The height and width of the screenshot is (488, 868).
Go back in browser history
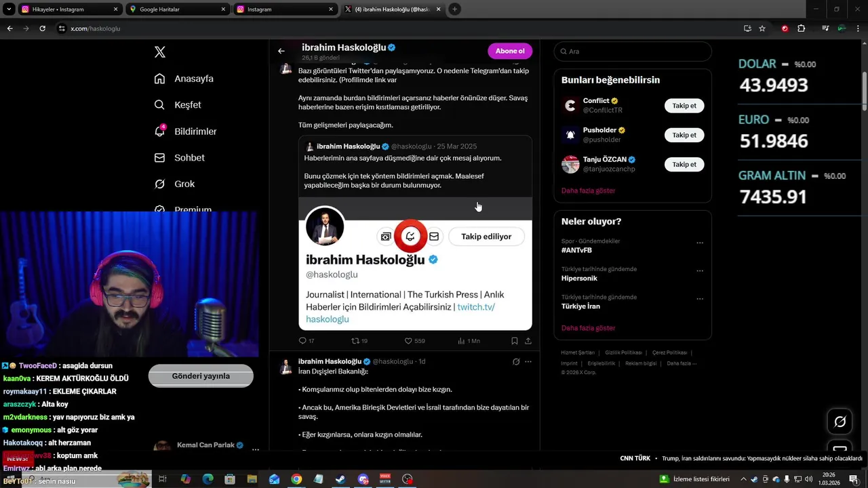[x=9, y=28]
